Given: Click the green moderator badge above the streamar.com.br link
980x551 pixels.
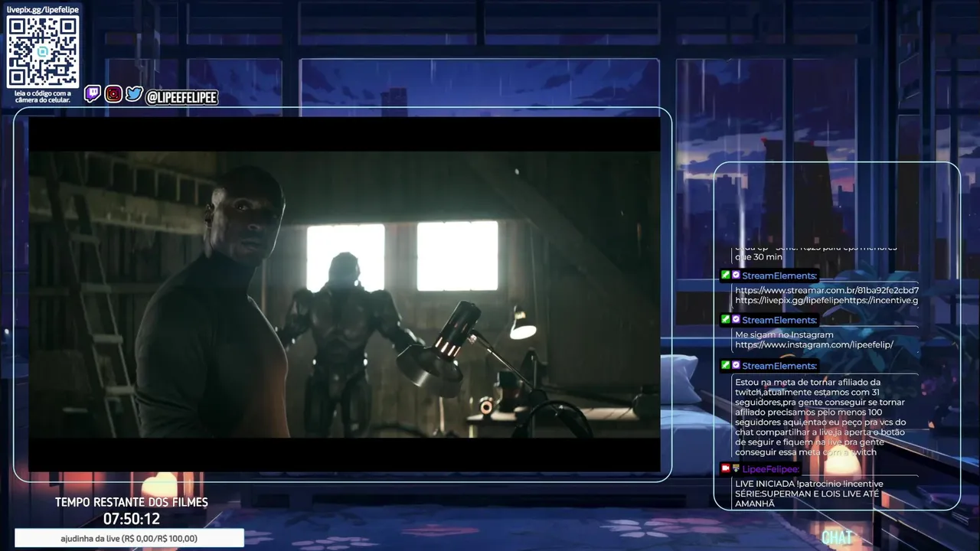Looking at the screenshot, I should tap(725, 275).
